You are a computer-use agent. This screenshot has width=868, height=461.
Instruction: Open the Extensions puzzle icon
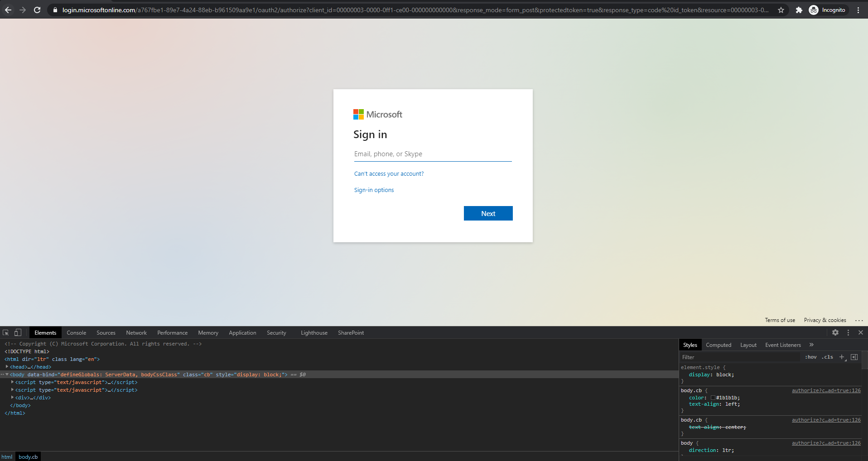(799, 10)
